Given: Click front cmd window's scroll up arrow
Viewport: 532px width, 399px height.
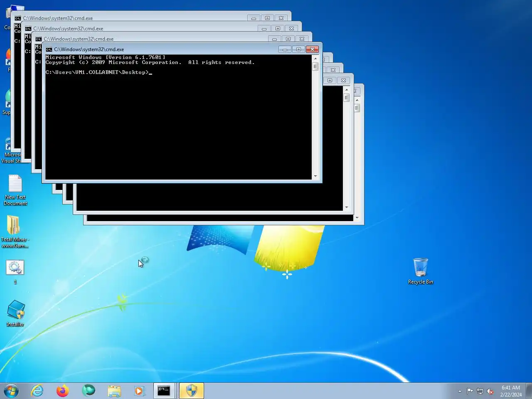Looking at the screenshot, I should click(x=315, y=58).
